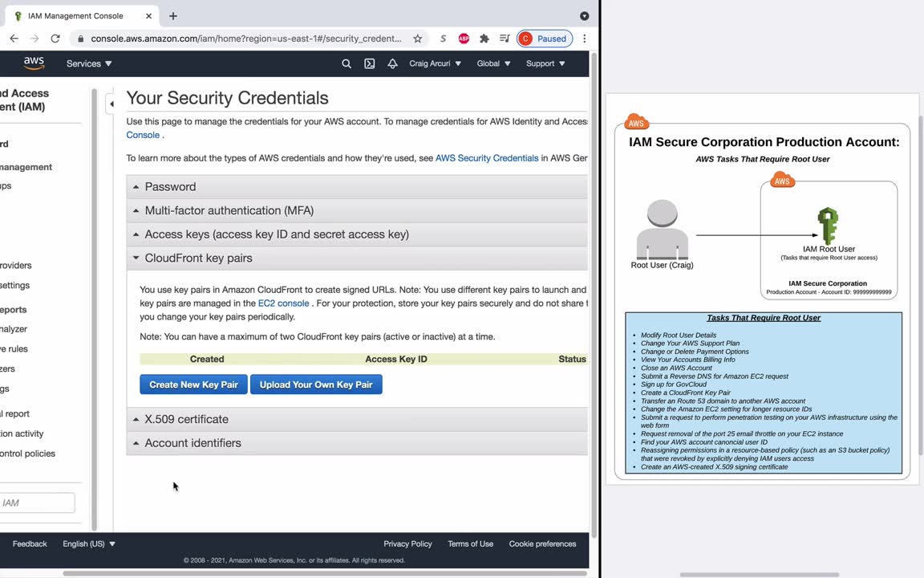Go back with the browser back arrow
The image size is (924, 578).
pos(14,39)
